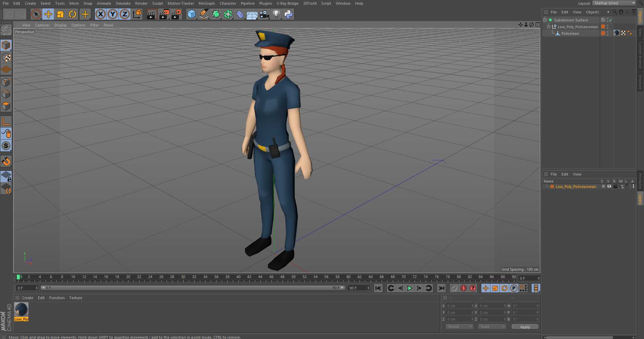Step to the next frame

(x=419, y=288)
